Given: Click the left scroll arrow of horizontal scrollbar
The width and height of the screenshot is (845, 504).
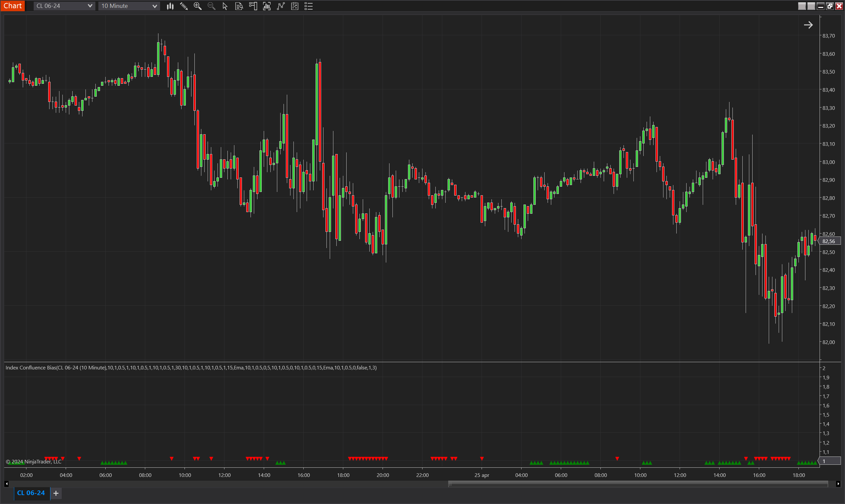Looking at the screenshot, I should coord(7,484).
